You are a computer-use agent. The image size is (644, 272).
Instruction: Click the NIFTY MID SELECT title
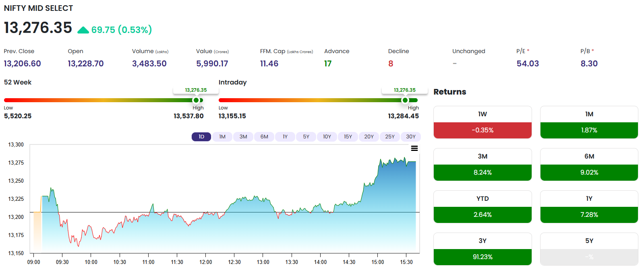tap(39, 8)
